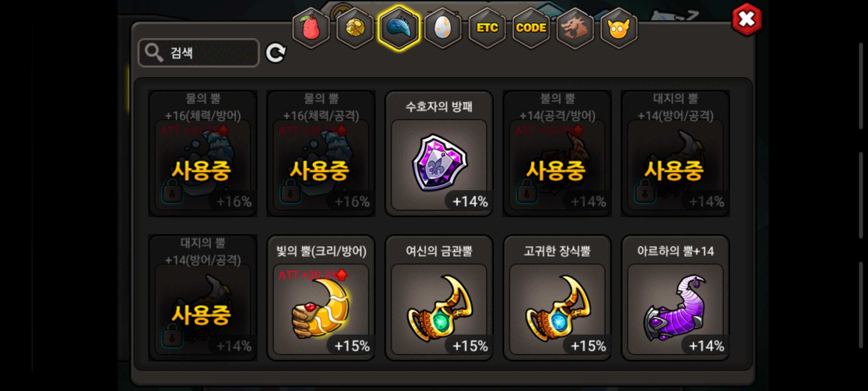
Task: Pick the 고귀한 장식뿔 blue gem horn
Action: (x=557, y=298)
